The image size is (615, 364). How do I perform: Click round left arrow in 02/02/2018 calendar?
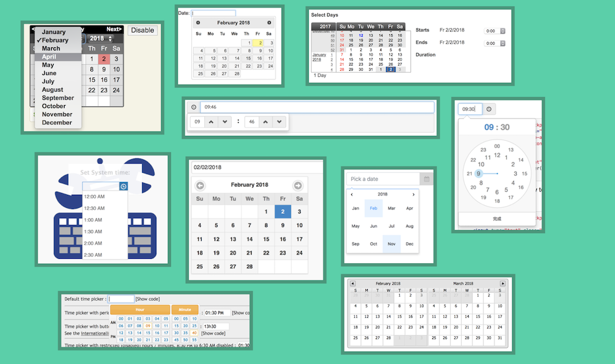(x=200, y=185)
